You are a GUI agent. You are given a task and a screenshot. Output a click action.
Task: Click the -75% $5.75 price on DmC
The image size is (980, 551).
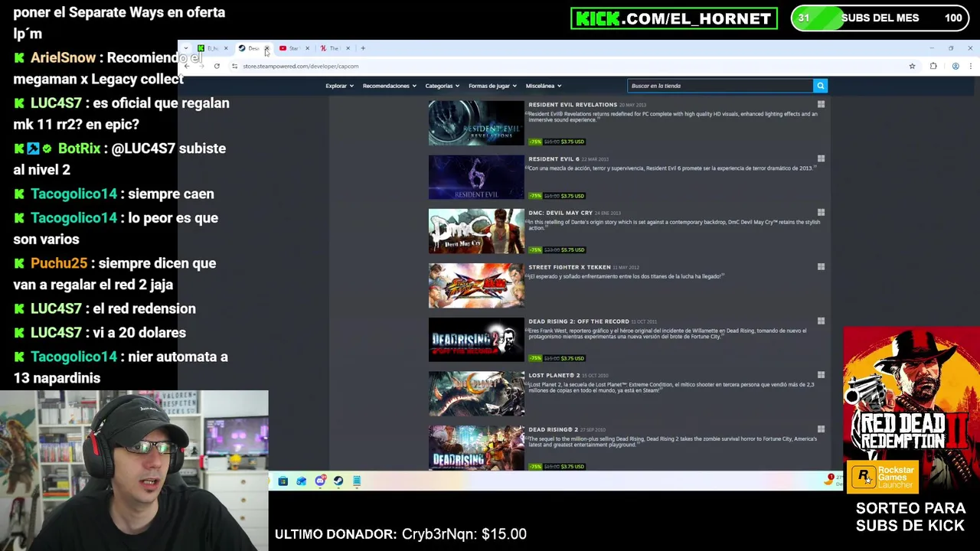coord(557,249)
